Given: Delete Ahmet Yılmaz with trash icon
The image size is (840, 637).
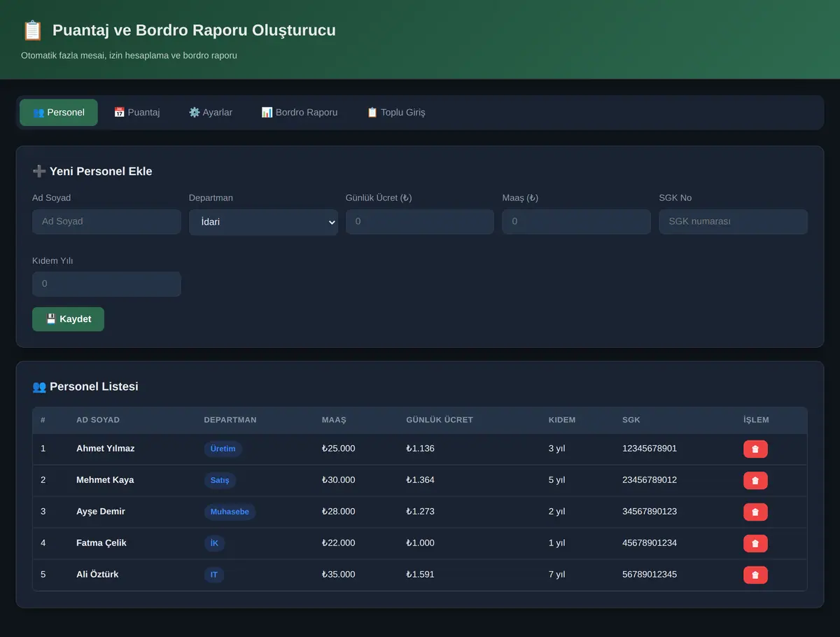Looking at the screenshot, I should 755,449.
